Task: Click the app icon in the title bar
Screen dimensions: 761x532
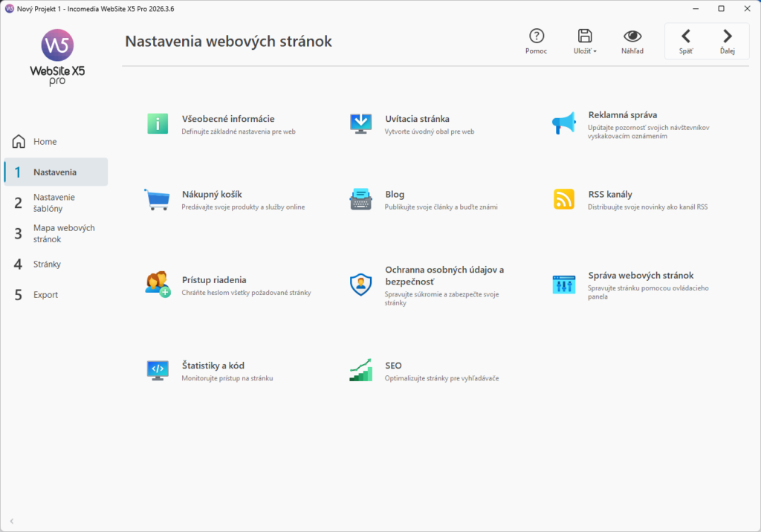Action: (9, 9)
